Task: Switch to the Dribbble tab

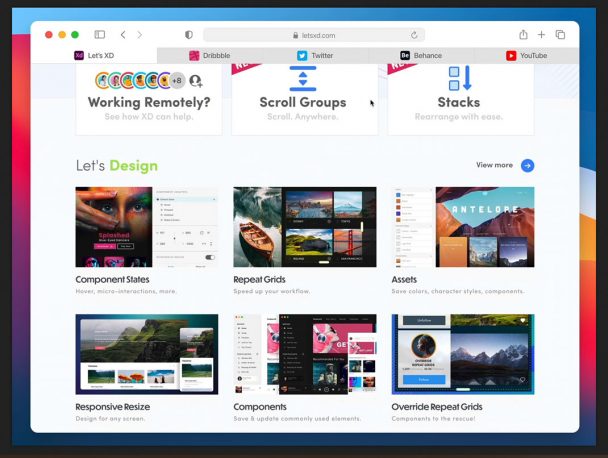Action: click(x=209, y=56)
